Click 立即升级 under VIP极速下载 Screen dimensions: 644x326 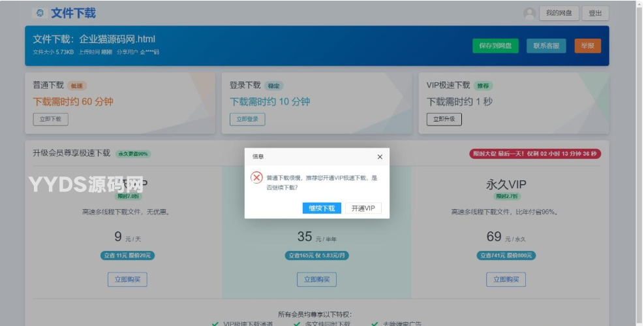tap(444, 119)
